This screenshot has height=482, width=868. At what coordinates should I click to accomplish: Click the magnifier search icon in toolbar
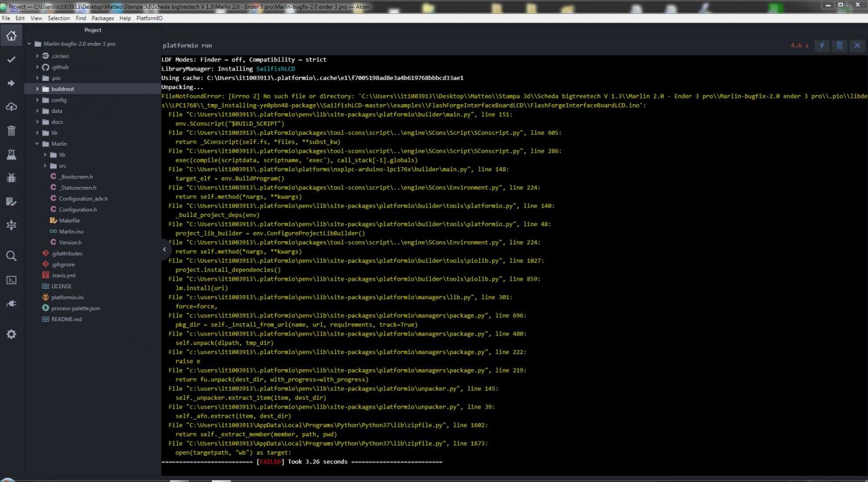[11, 256]
